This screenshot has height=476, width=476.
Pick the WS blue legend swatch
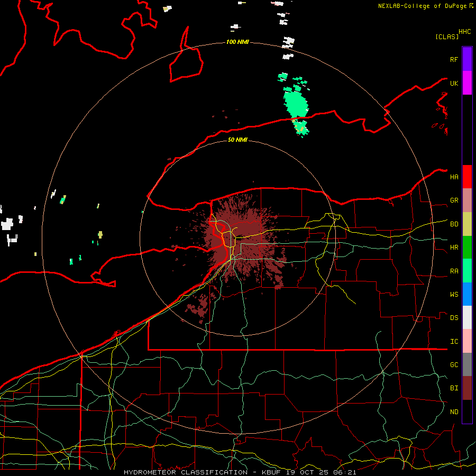pyautogui.click(x=467, y=294)
